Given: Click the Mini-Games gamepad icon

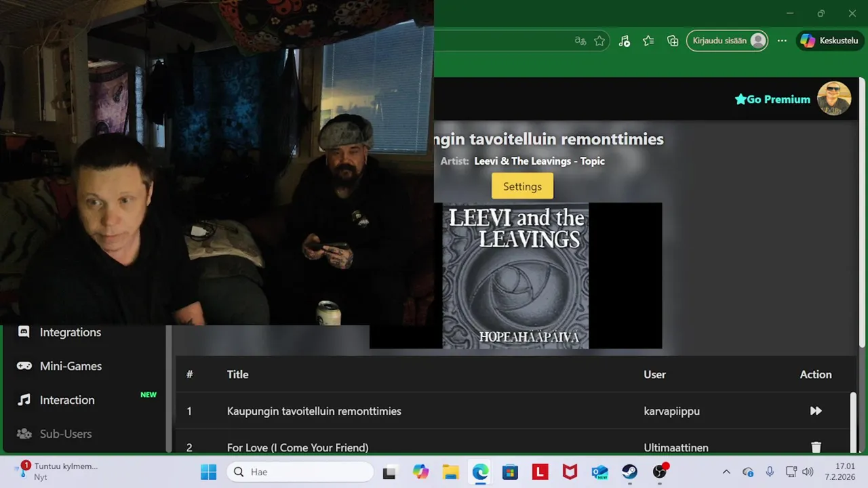Looking at the screenshot, I should (24, 366).
